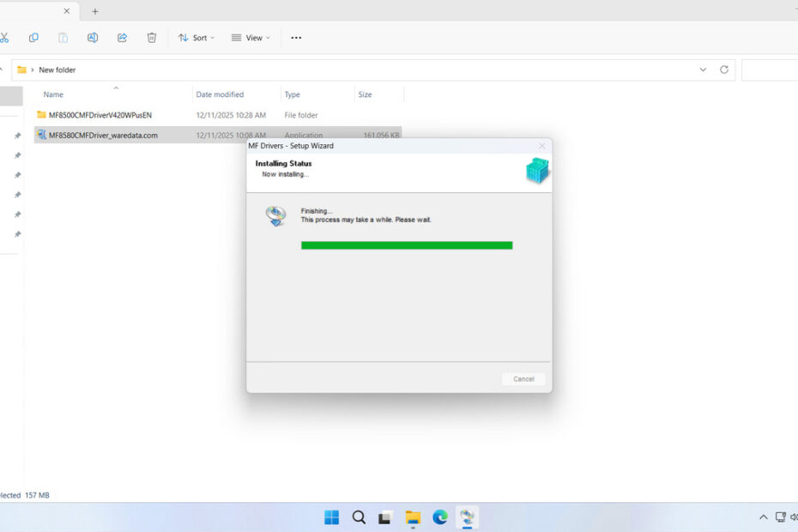Screen dimensions: 798x532
Task: Show hidden system tray icons
Action: [763, 517]
